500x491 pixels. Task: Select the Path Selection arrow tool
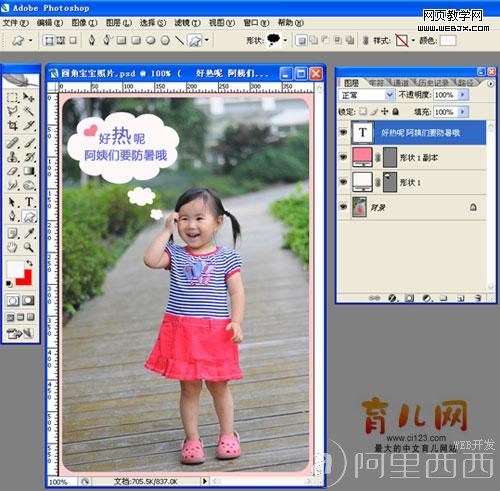tap(13, 202)
